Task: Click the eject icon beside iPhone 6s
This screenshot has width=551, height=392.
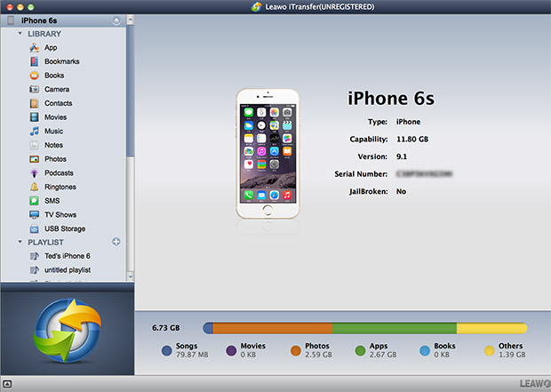Action: pos(116,20)
